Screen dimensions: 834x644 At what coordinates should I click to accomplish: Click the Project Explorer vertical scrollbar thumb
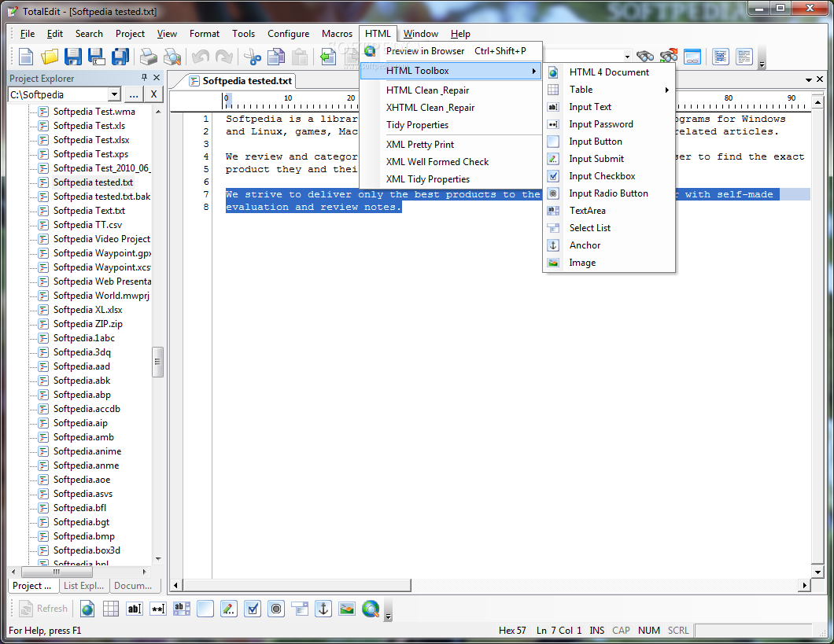point(157,362)
